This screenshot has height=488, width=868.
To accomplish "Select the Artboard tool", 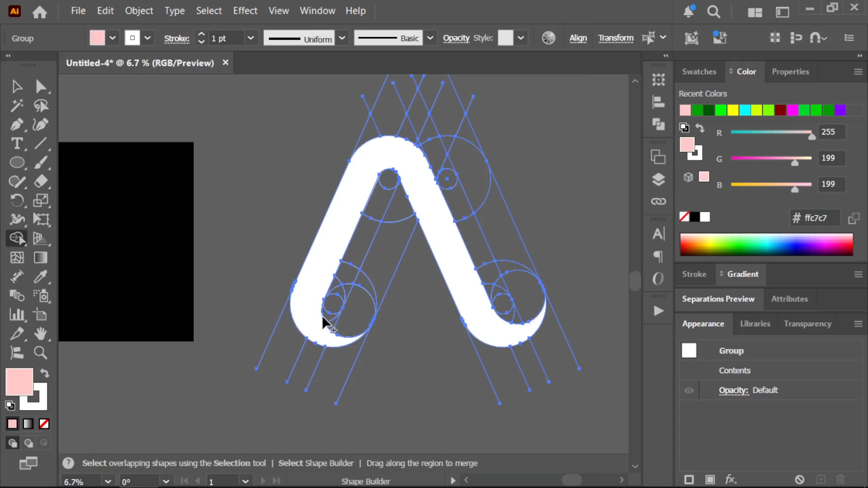I will (x=41, y=314).
